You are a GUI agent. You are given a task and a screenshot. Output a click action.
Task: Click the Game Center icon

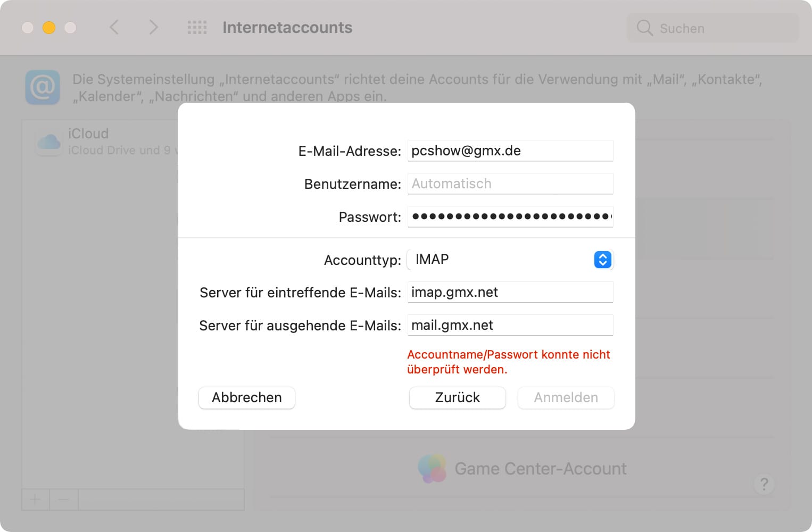coord(432,468)
